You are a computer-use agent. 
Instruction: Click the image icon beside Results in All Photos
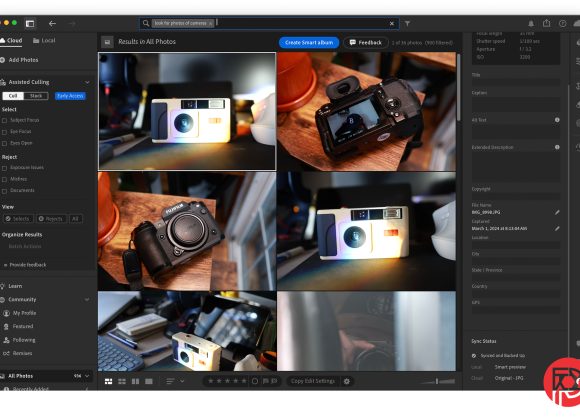107,42
